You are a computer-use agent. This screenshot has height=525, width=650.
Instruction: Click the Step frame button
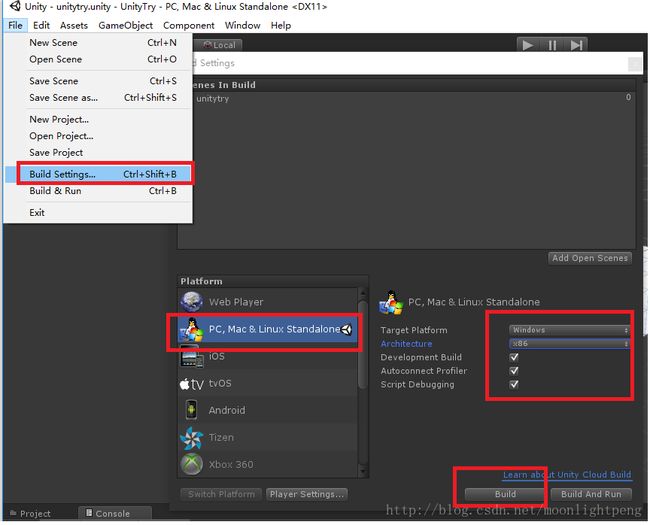click(576, 45)
